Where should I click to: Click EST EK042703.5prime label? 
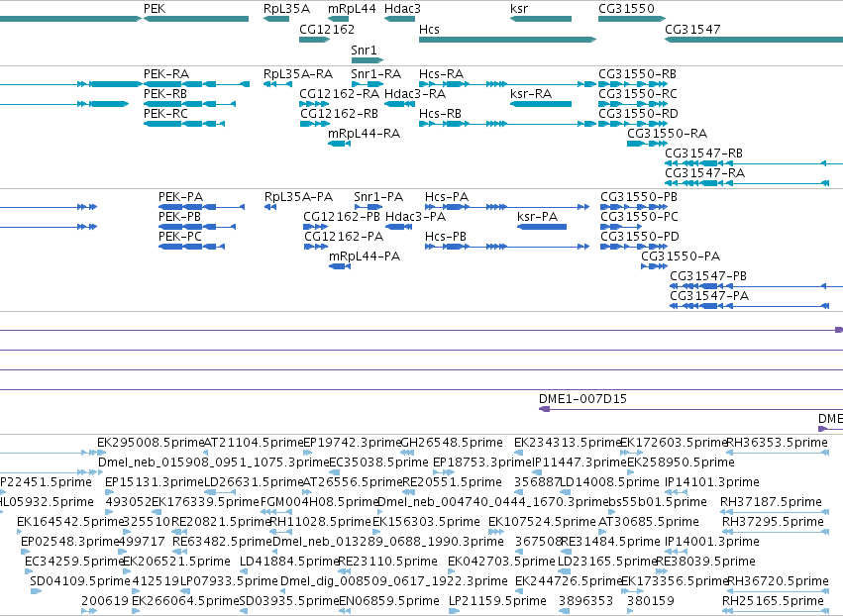pos(501,562)
